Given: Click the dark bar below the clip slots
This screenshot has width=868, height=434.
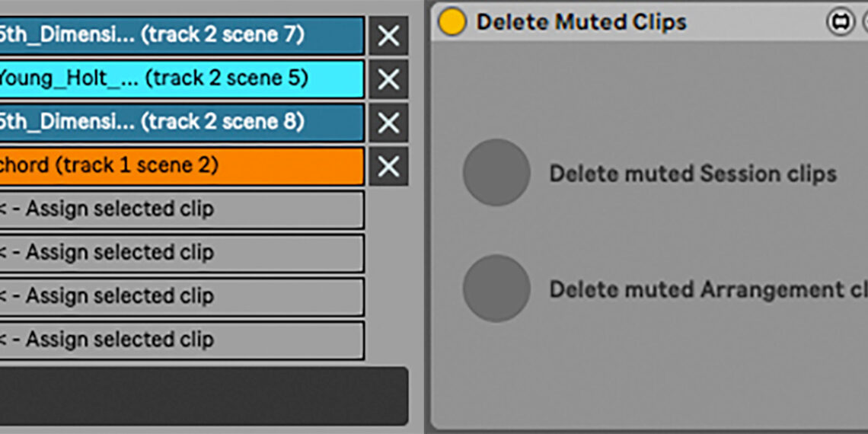Looking at the screenshot, I should pyautogui.click(x=203, y=396).
